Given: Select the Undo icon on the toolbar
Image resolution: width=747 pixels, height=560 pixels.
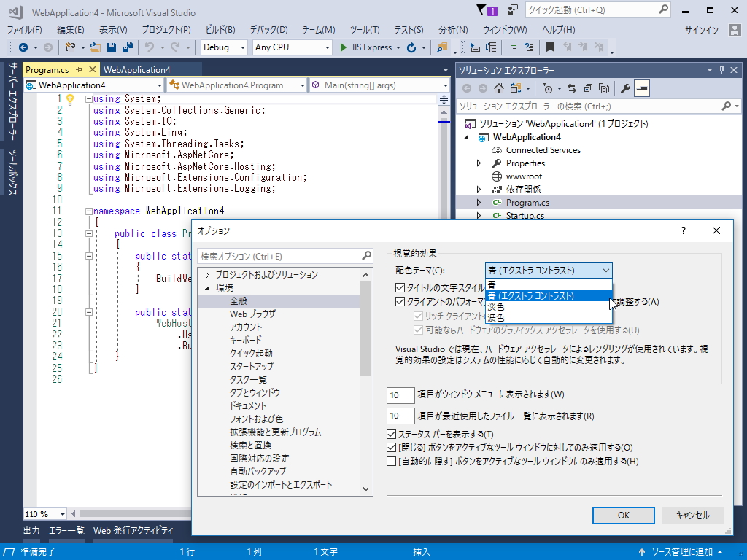Looking at the screenshot, I should click(x=147, y=47).
